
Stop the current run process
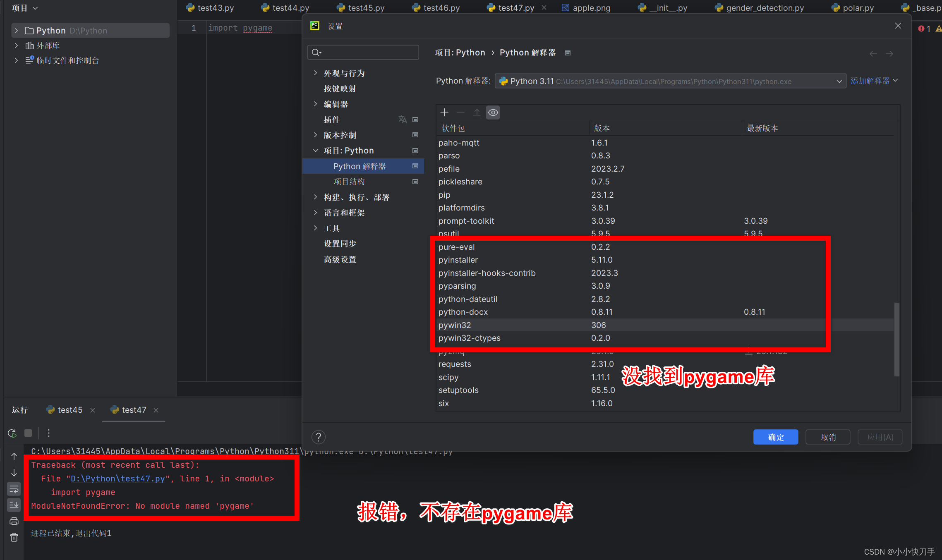coord(28,433)
